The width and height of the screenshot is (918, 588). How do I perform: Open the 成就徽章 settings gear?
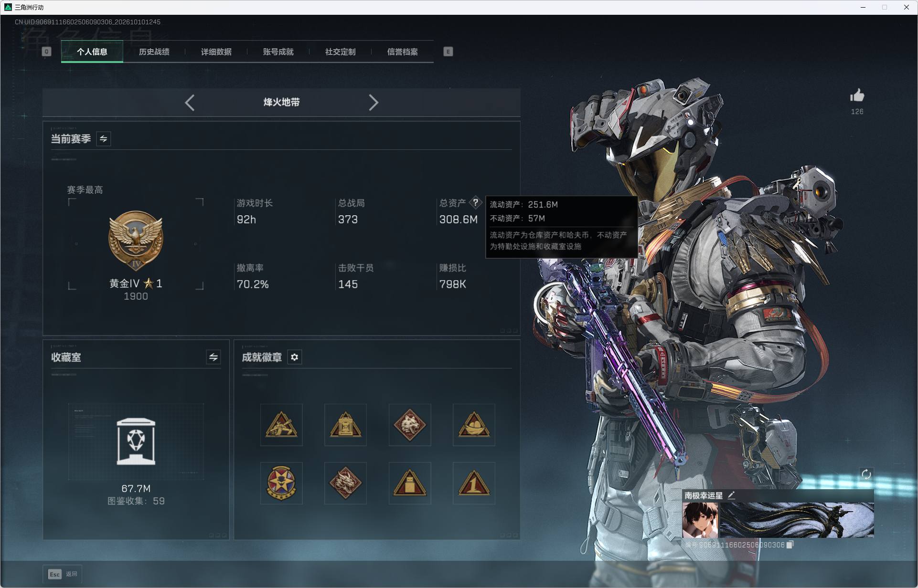(295, 357)
